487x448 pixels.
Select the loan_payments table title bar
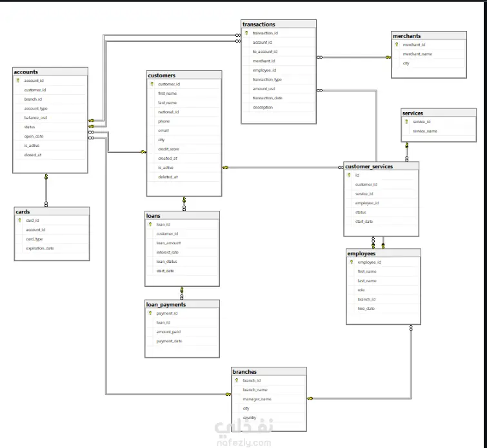[182, 304]
